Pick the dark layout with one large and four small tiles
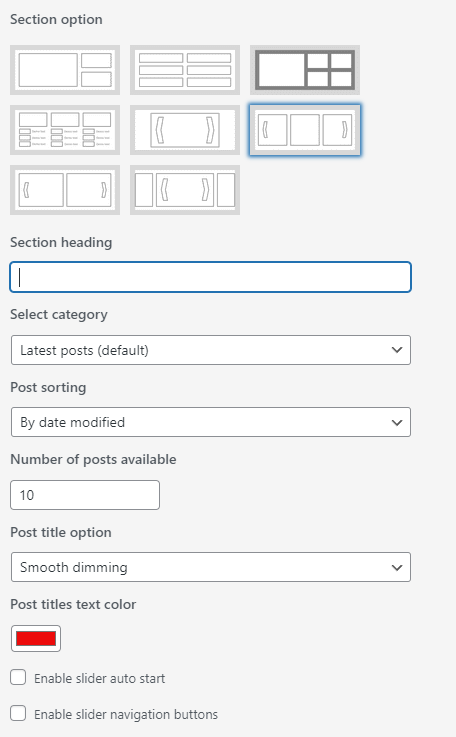Image resolution: width=456 pixels, height=737 pixels. click(305, 70)
